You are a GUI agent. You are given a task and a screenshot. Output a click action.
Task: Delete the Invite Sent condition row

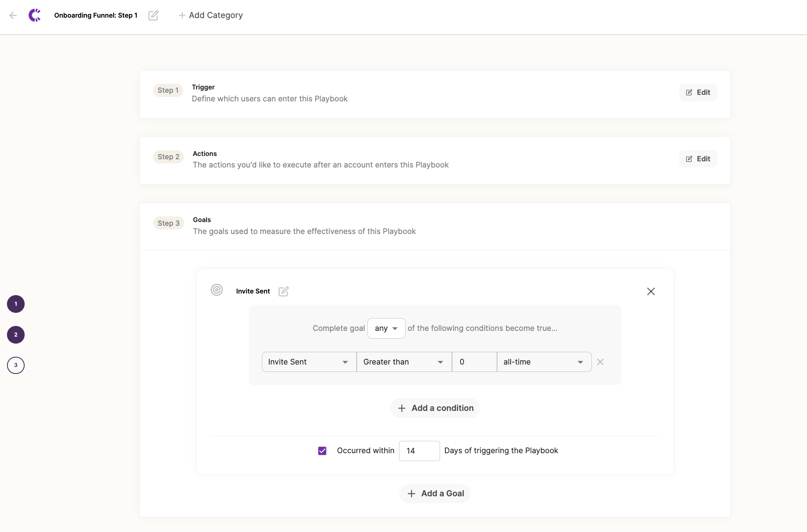[x=600, y=362]
